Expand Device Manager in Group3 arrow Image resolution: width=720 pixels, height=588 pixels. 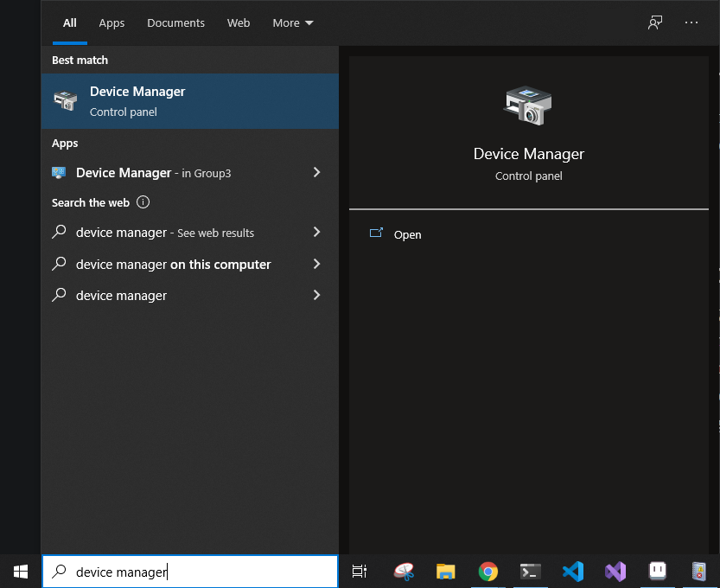(x=317, y=172)
